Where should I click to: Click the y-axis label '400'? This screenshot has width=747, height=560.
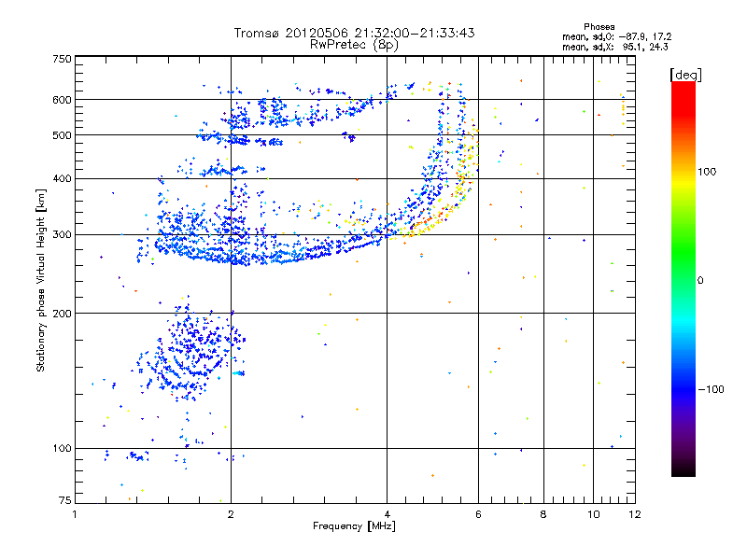click(x=62, y=178)
